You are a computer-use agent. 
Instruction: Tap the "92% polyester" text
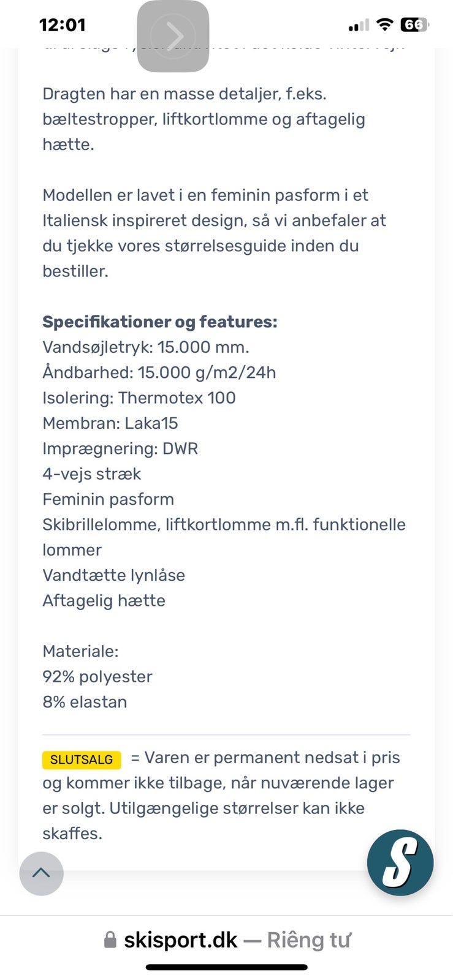(x=97, y=677)
